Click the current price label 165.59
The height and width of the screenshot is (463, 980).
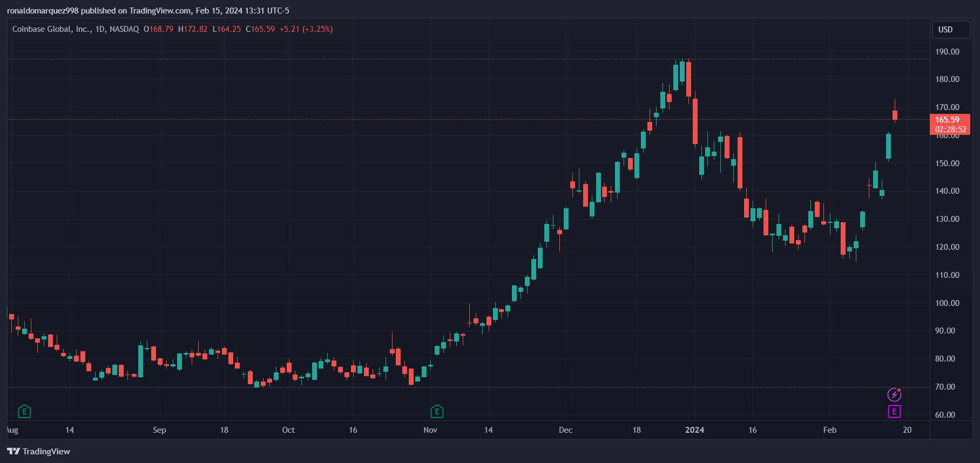(x=950, y=124)
